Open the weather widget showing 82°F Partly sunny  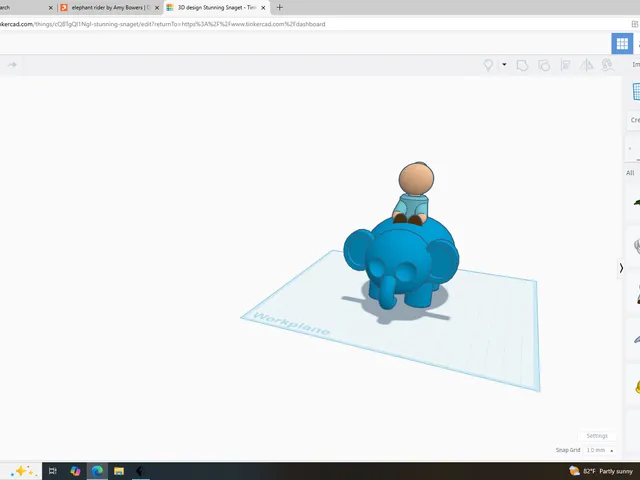(x=601, y=471)
